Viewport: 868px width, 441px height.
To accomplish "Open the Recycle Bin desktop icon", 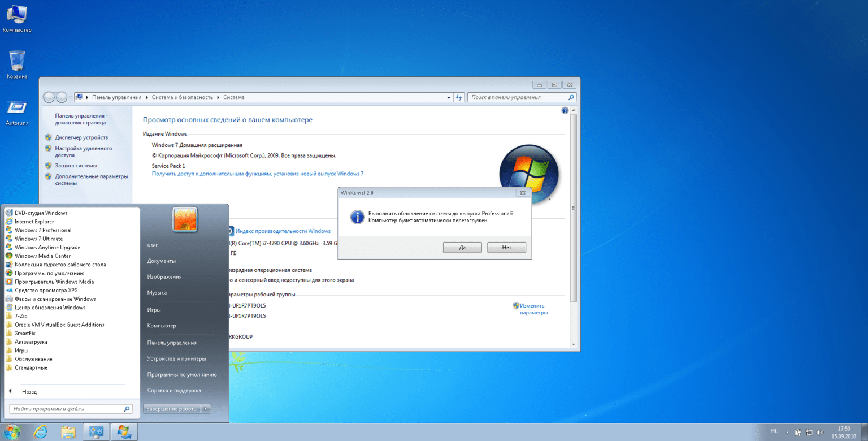I will (17, 64).
